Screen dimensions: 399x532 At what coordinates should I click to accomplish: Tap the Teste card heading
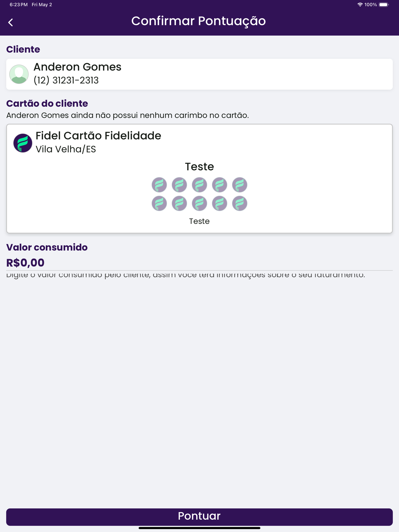coord(199,166)
